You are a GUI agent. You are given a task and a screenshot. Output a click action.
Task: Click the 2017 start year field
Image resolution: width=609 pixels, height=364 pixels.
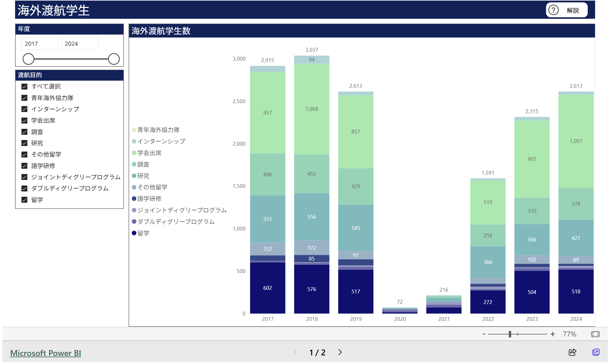pos(40,44)
